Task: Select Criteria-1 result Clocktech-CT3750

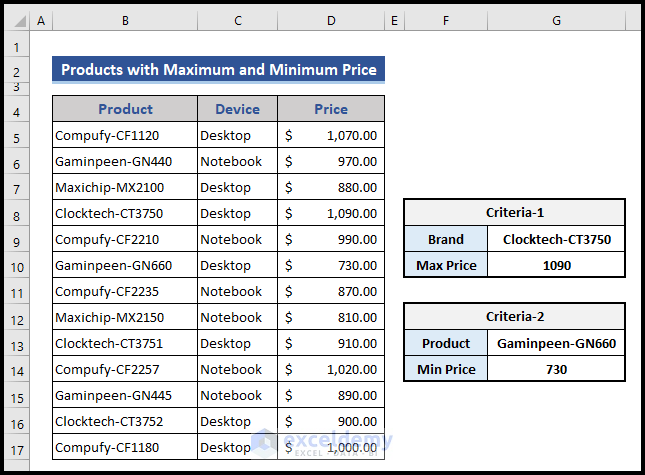Action: tap(556, 239)
